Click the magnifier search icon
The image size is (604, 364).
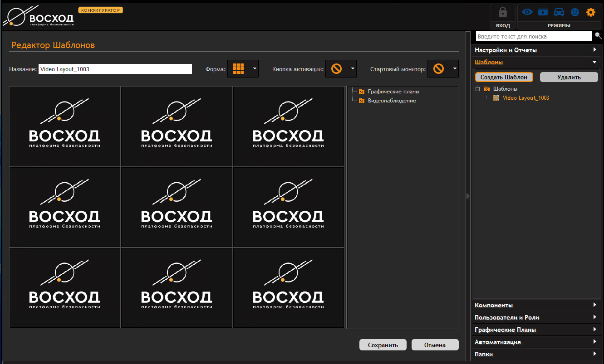[x=598, y=36]
